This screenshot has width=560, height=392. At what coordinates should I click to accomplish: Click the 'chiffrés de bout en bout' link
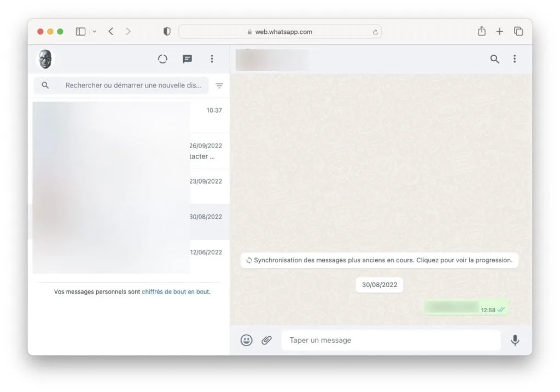pos(175,291)
